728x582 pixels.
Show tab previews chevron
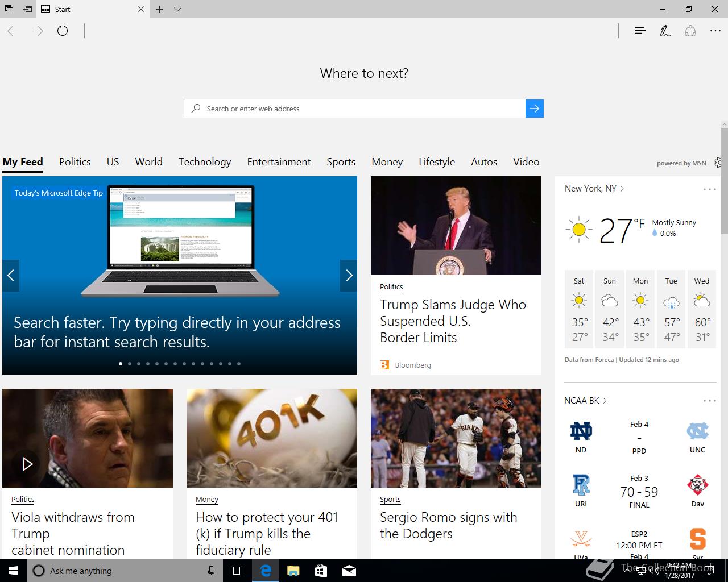177,9
